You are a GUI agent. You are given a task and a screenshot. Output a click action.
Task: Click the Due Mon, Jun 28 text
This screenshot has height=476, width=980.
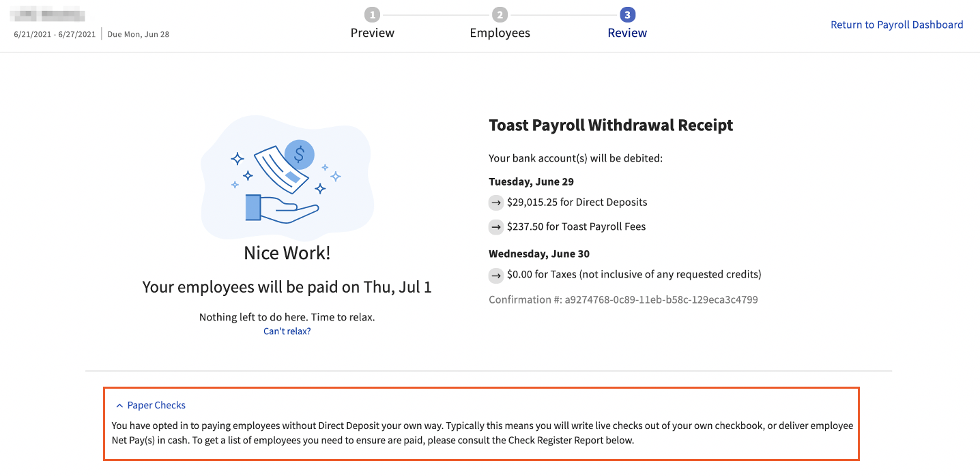click(138, 33)
